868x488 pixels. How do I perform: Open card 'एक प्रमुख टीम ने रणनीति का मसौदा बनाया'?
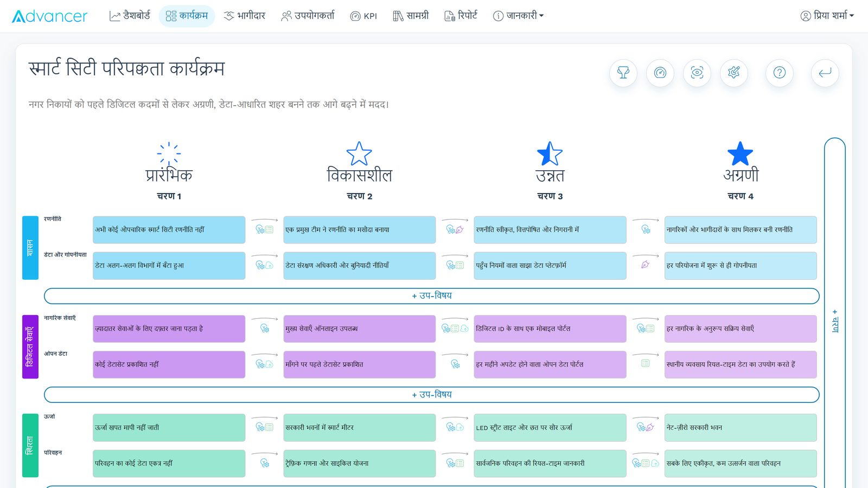359,230
